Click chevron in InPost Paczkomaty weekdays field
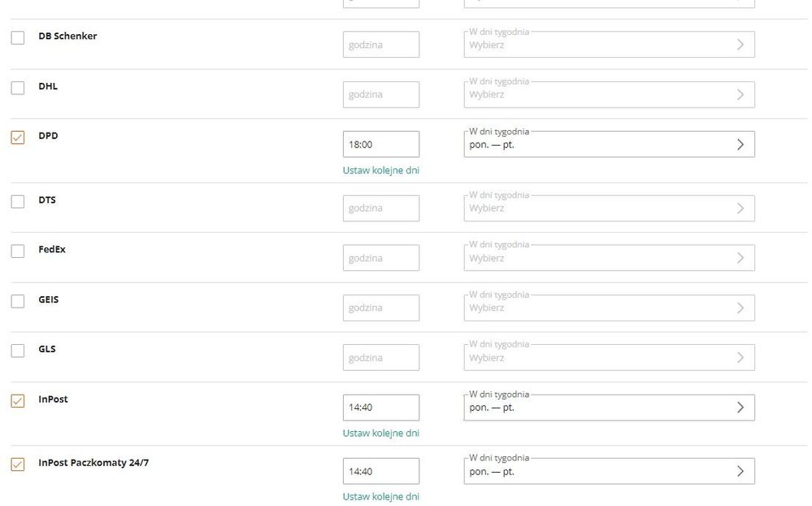 (740, 471)
